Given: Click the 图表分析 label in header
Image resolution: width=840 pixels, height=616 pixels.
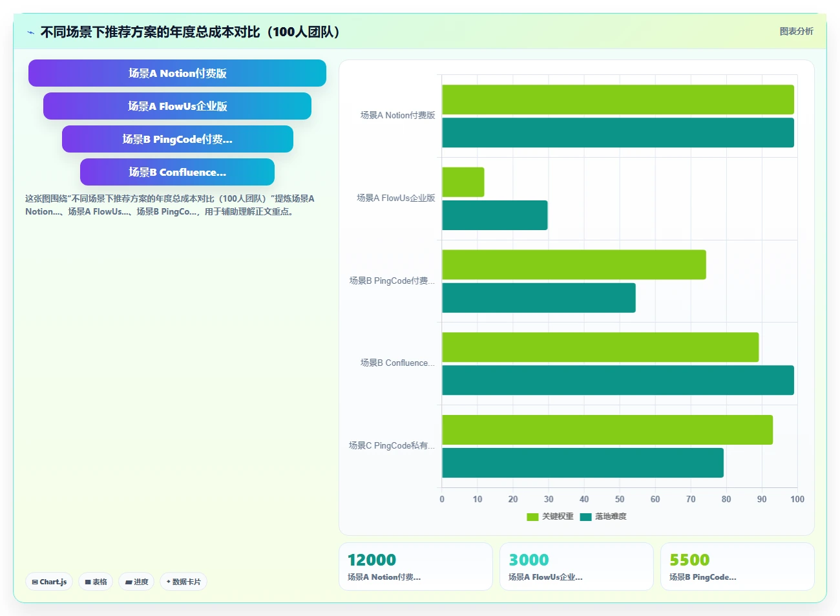Looking at the screenshot, I should 796,31.
